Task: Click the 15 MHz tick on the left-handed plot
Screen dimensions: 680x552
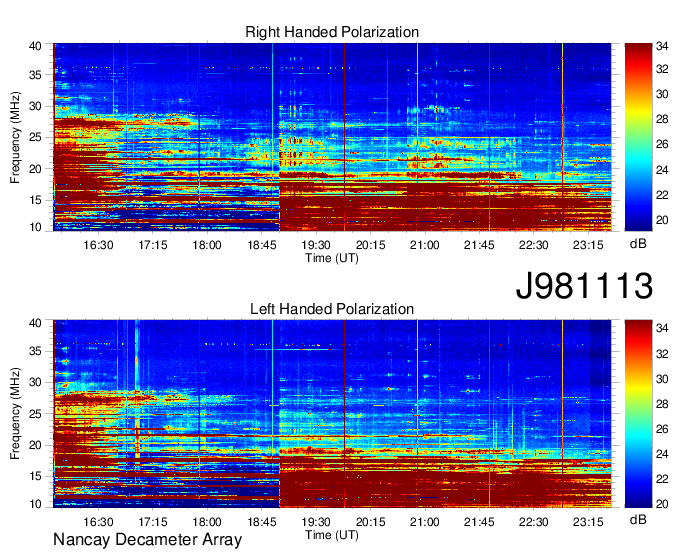Action: coord(35,476)
